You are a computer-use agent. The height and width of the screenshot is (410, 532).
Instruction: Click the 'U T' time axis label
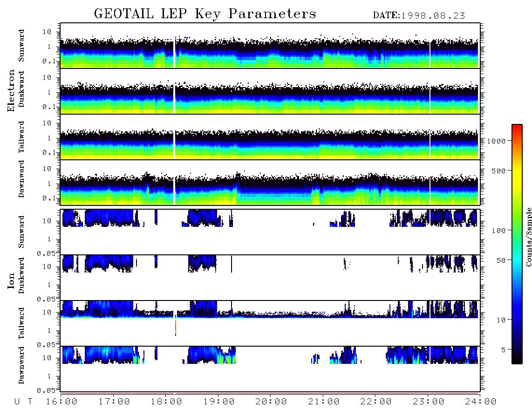click(24, 402)
